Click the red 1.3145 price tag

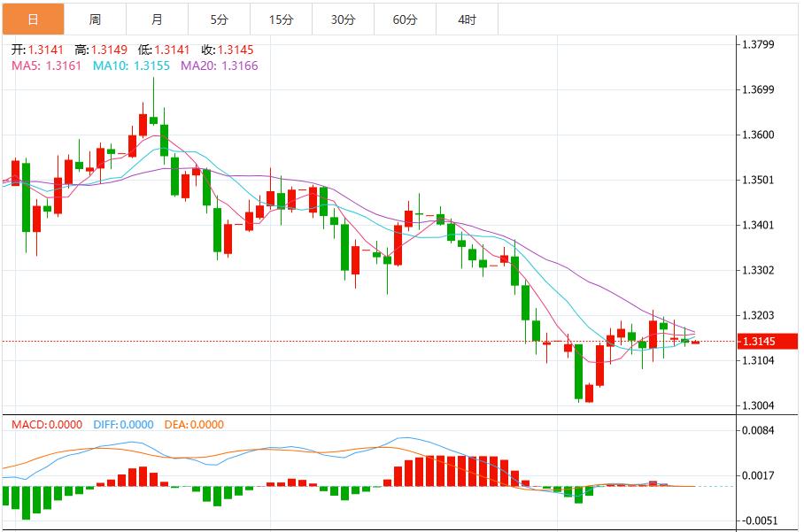click(x=765, y=340)
